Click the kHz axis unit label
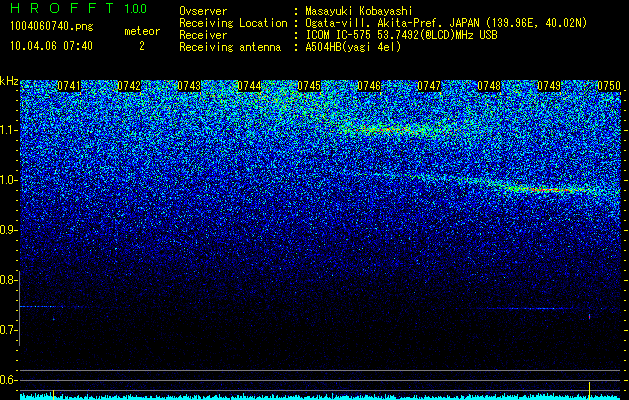The width and height of the screenshot is (629, 400). [x=9, y=81]
